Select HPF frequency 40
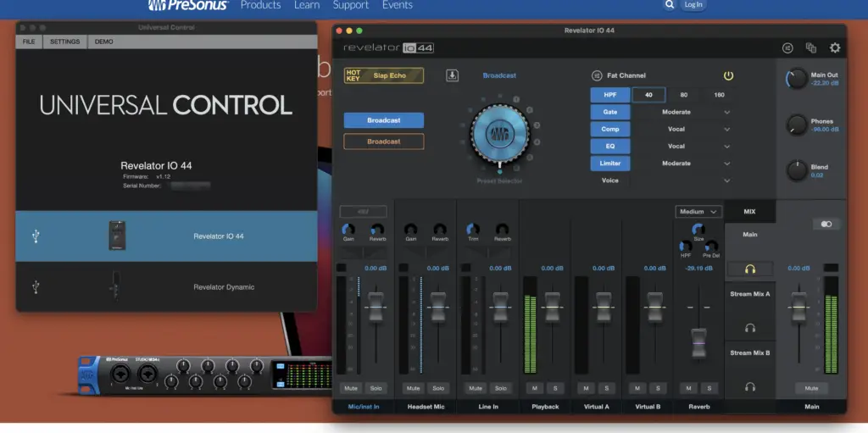Screen dimensions: 868x433 click(x=648, y=95)
